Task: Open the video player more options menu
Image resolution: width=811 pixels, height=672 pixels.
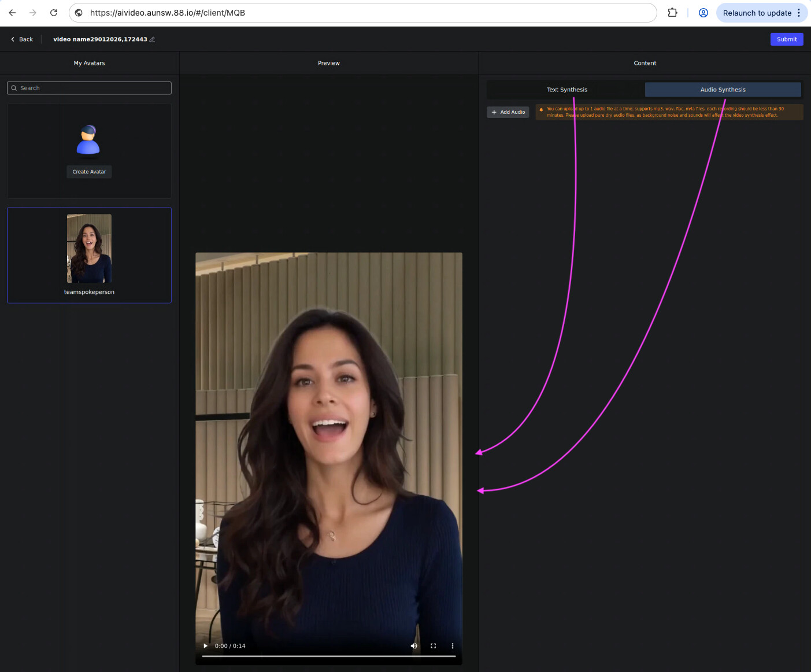Action: click(452, 646)
